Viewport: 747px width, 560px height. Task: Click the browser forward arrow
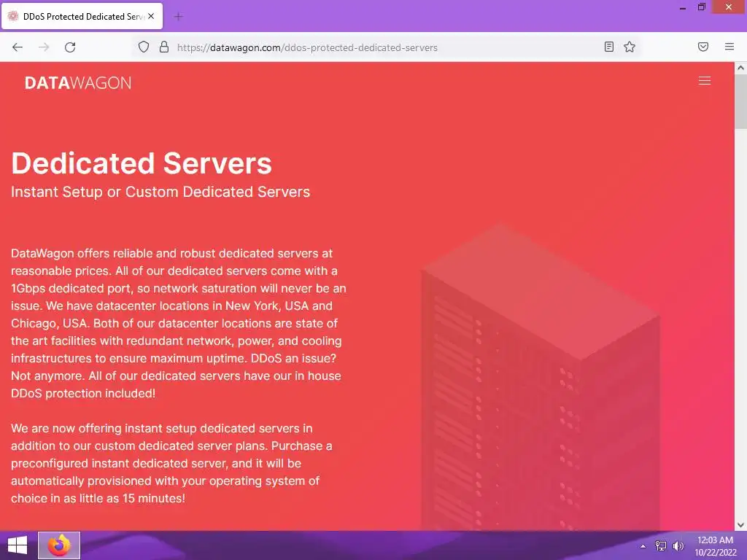(x=44, y=47)
